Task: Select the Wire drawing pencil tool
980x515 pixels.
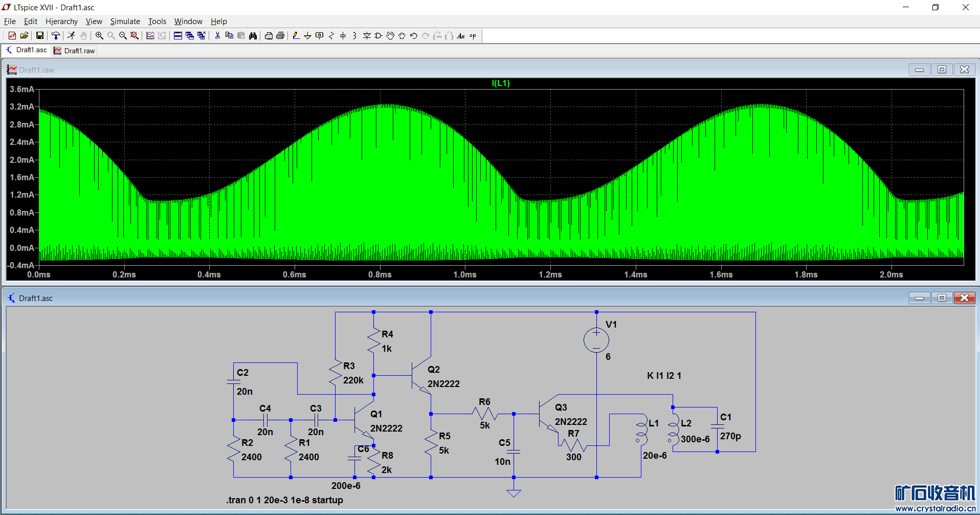Action: (x=296, y=36)
